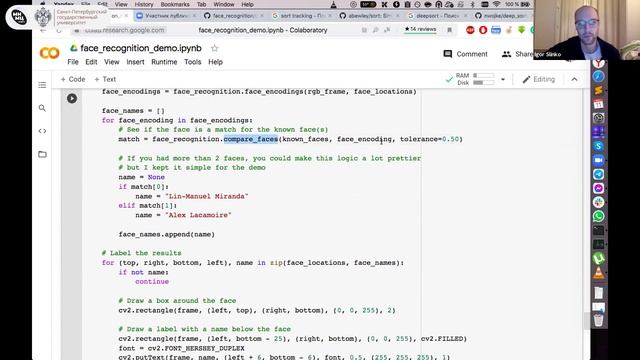Open Zoom from the dock
The image size is (640, 360).
598,160
